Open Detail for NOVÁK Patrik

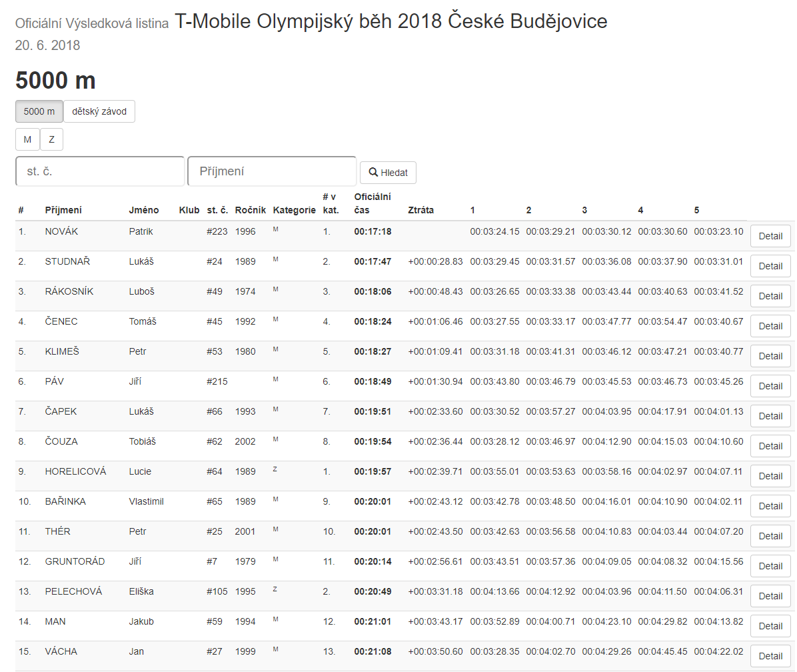point(770,236)
